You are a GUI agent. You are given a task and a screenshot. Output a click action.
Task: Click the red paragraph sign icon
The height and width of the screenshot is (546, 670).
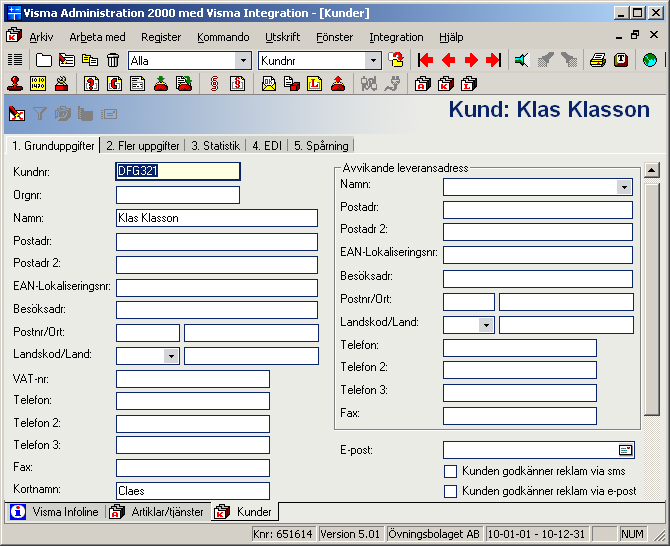(x=215, y=84)
